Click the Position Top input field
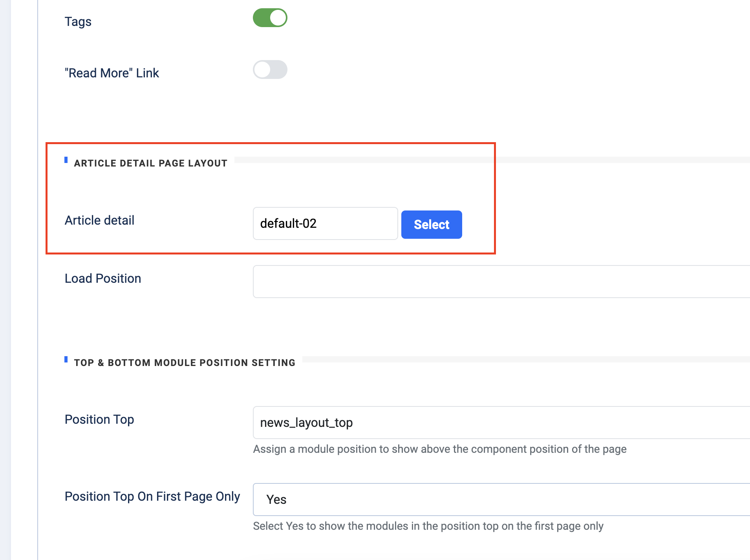The image size is (750, 560). coord(501,423)
